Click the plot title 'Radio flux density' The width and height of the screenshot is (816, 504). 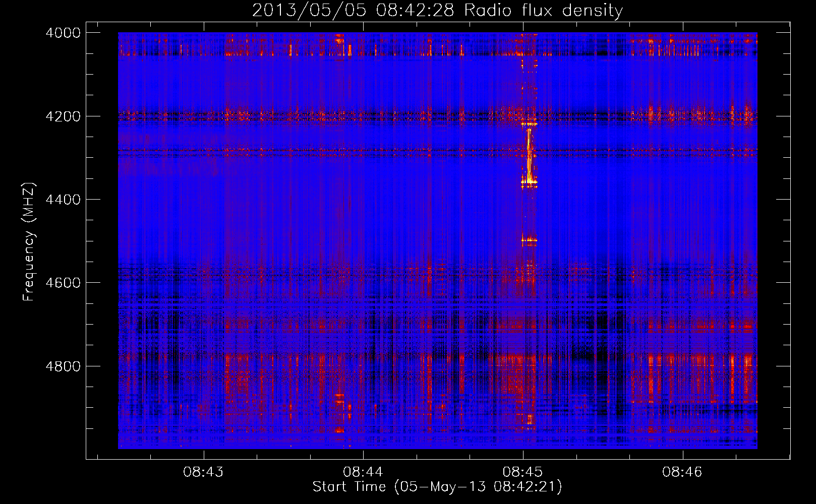[543, 11]
